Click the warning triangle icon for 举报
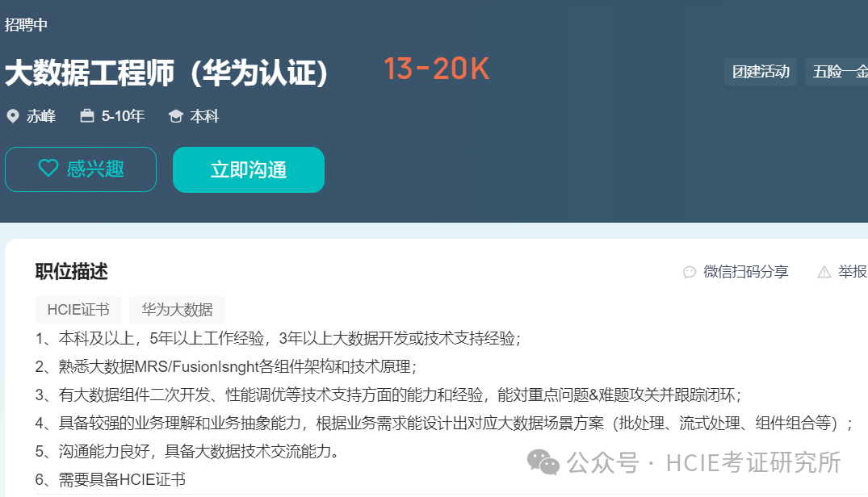The height and width of the screenshot is (497, 868). [x=824, y=272]
